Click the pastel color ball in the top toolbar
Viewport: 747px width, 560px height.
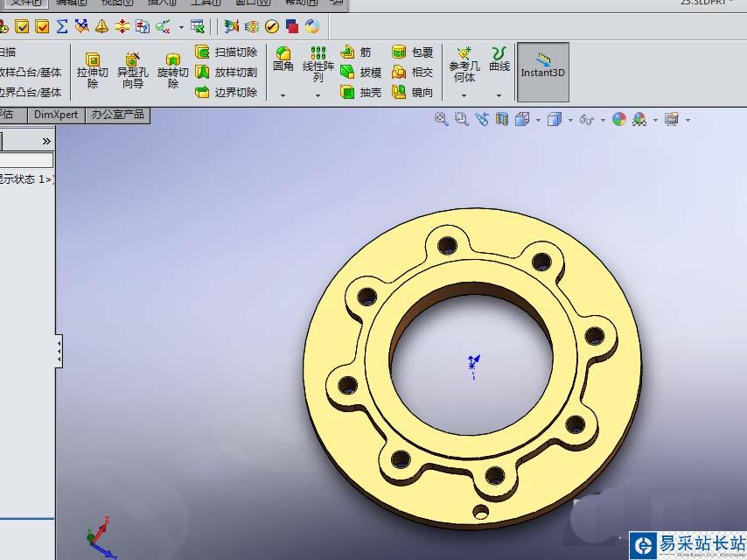pyautogui.click(x=312, y=26)
